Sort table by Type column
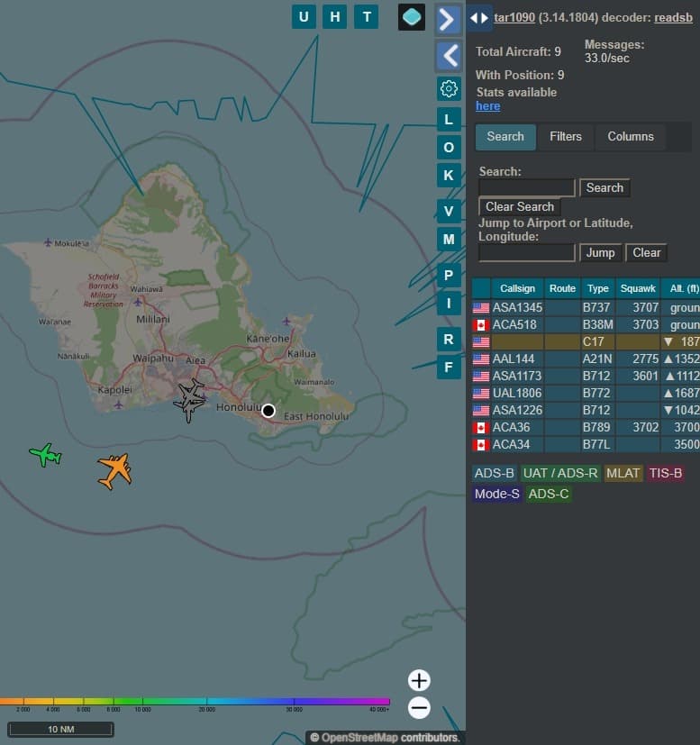 [597, 288]
